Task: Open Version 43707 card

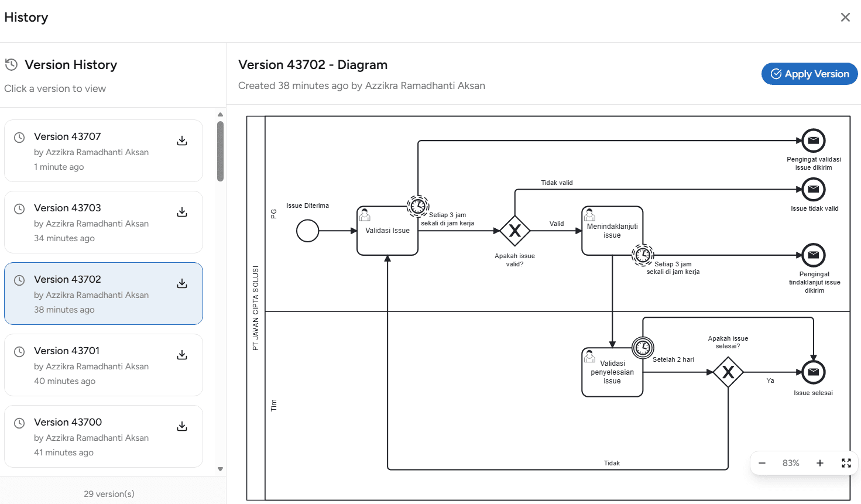Action: [x=104, y=151]
